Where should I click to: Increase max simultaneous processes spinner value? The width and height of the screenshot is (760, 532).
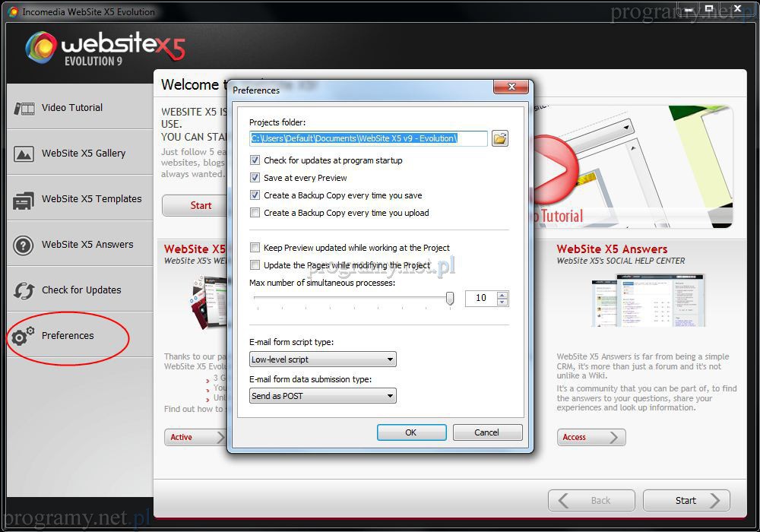tap(502, 295)
